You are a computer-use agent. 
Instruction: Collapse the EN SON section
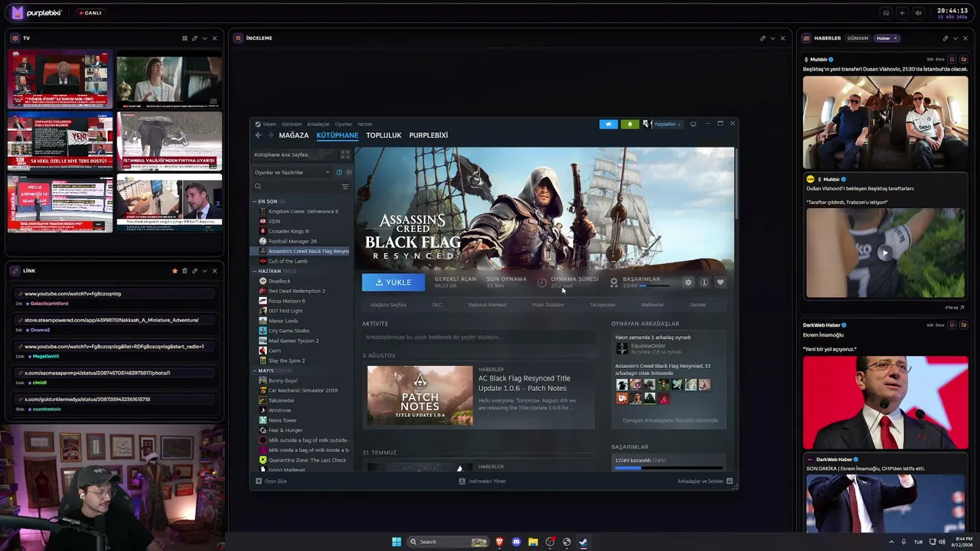click(255, 201)
